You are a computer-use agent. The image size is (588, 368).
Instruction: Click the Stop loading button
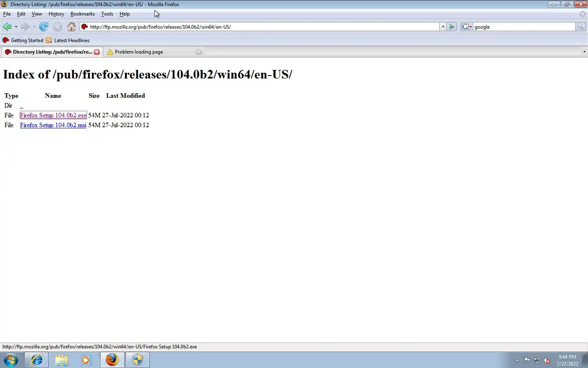[x=58, y=27]
